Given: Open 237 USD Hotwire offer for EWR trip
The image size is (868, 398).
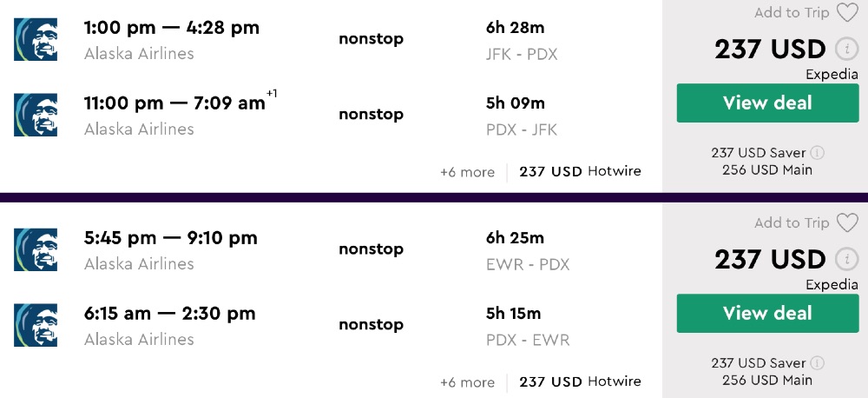Looking at the screenshot, I should coord(580,382).
